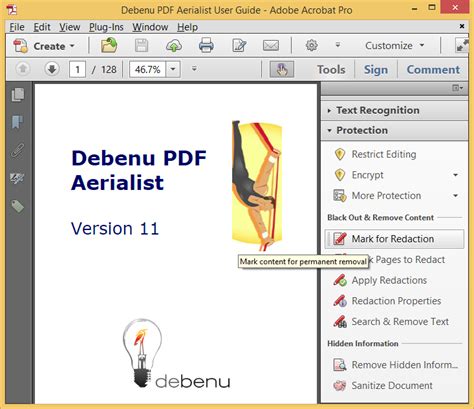This screenshot has width=474, height=409.
Task: Click the Save floppy disk icon
Action: [141, 46]
